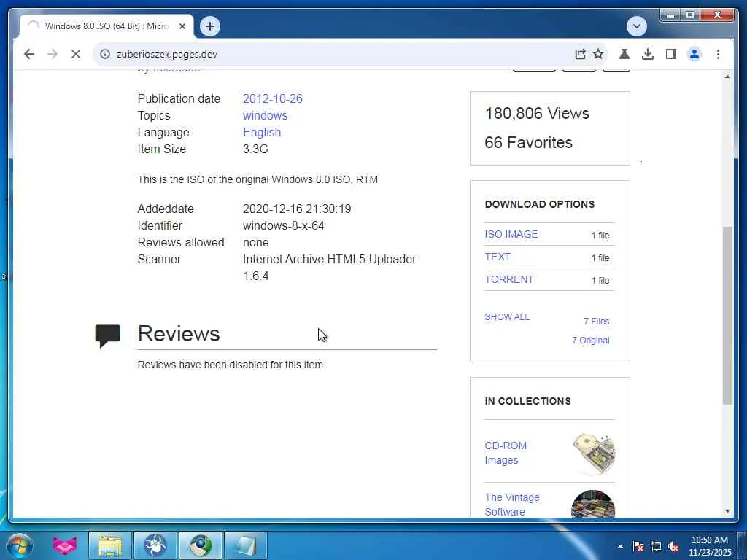The height and width of the screenshot is (560, 747).
Task: Open the bug icon app in taskbar
Action: pyautogui.click(x=155, y=545)
